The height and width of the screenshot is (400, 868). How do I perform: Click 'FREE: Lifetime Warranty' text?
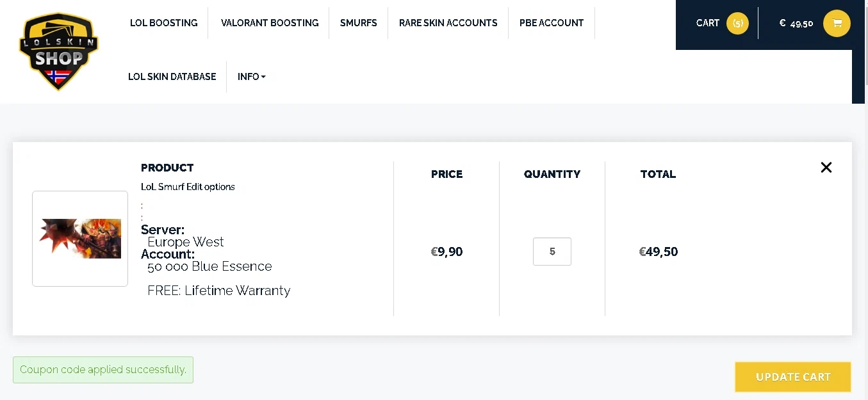(x=219, y=291)
